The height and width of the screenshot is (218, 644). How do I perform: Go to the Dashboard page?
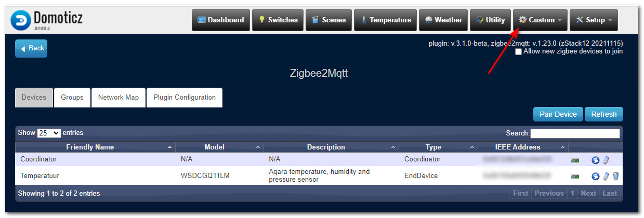[221, 20]
